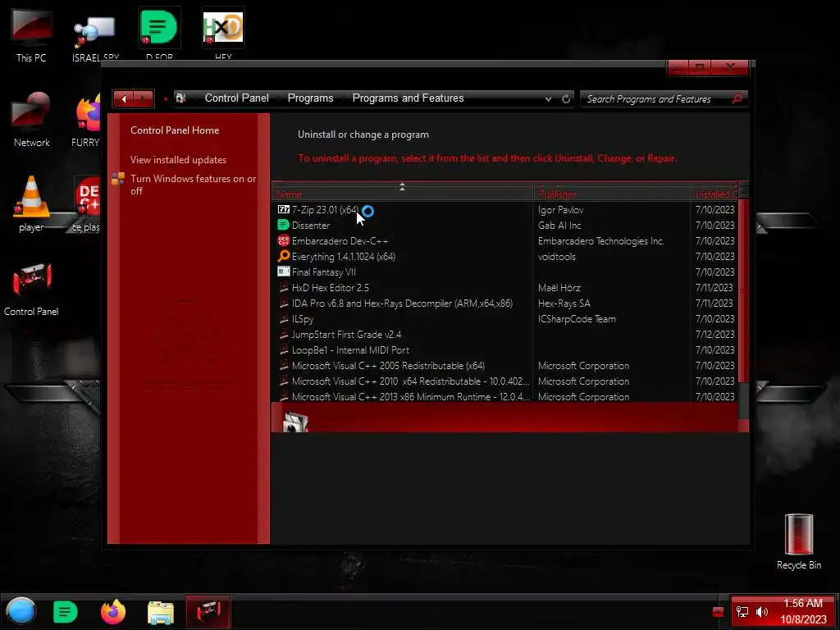Viewport: 840px width, 630px height.
Task: Open the Dissenter desktop shortcut
Action: [159, 33]
